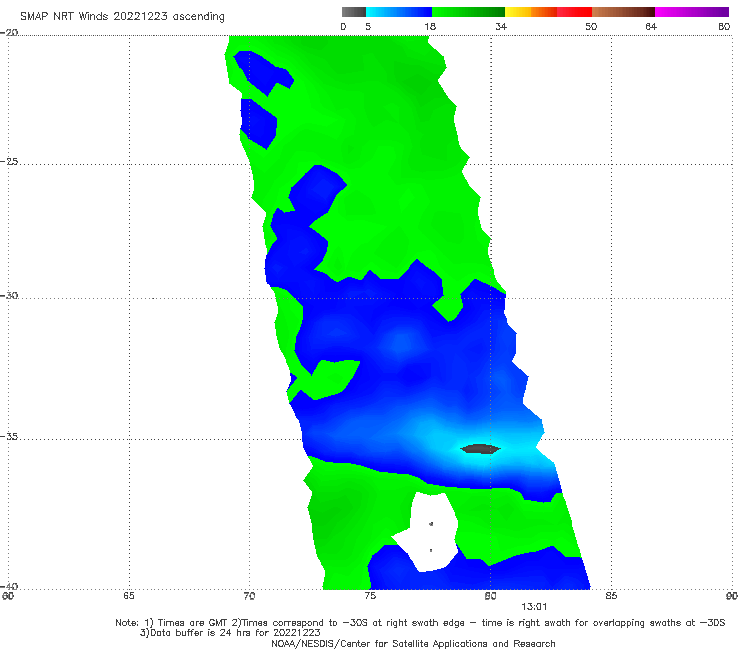
Task: Click longitude axis label '85'
Action: coord(611,596)
